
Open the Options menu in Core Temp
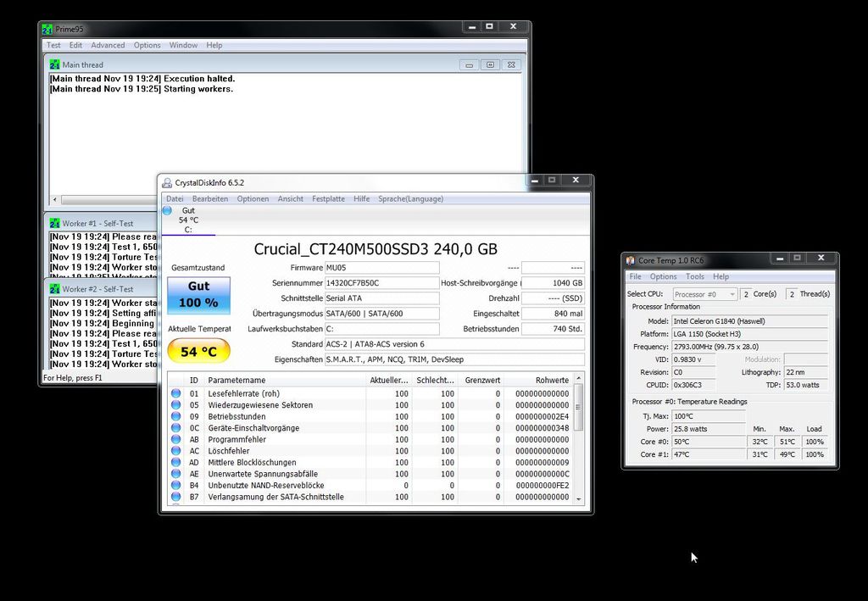[663, 276]
